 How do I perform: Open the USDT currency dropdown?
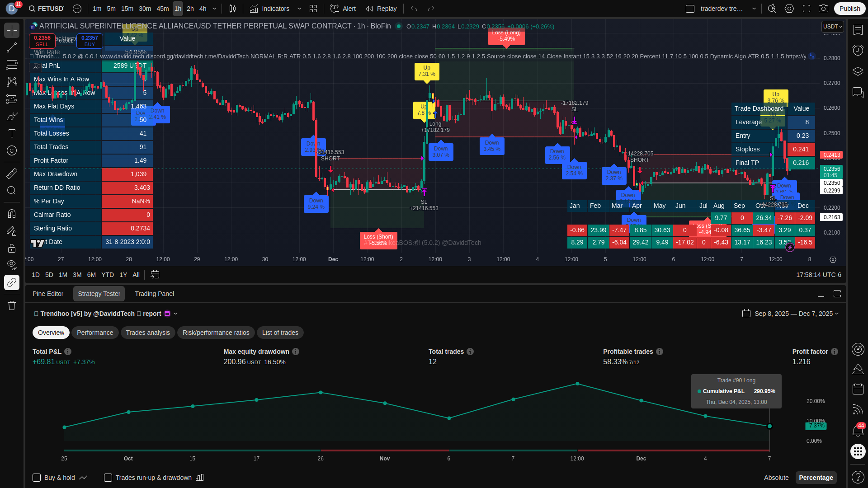tap(832, 27)
